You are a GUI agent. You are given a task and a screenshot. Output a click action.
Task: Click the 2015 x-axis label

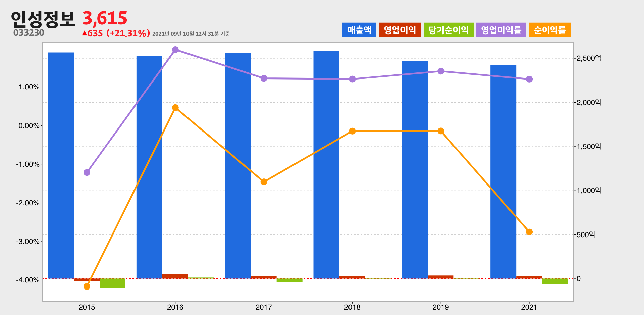coord(87,307)
